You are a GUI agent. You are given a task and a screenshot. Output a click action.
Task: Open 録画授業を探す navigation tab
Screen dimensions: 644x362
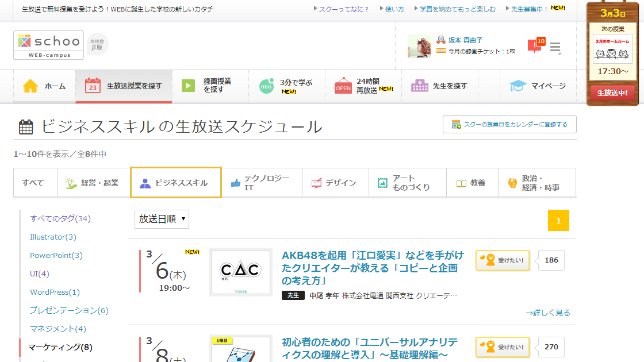(210, 86)
